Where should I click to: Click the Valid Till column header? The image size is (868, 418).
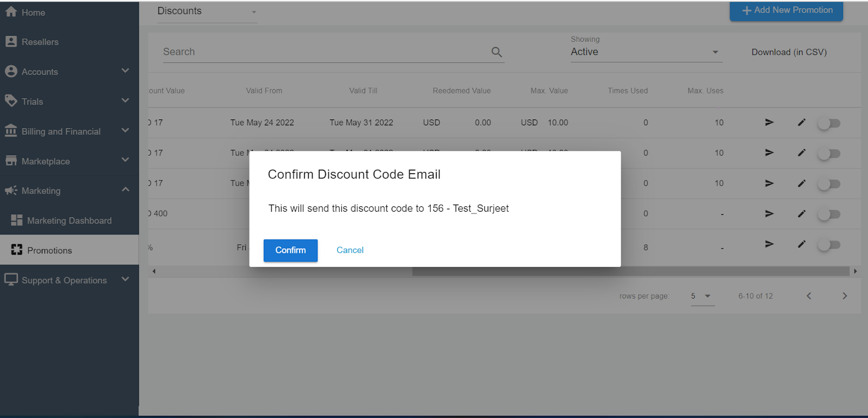(x=363, y=91)
